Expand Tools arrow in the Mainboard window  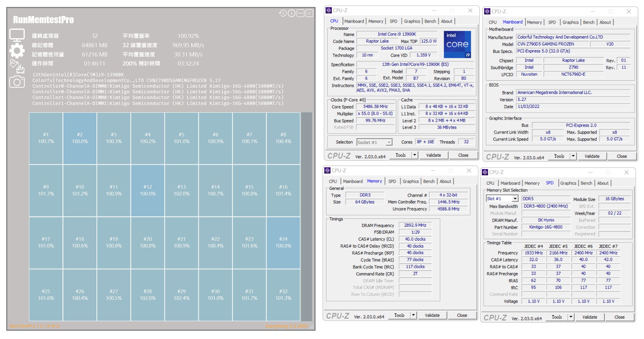[573, 156]
